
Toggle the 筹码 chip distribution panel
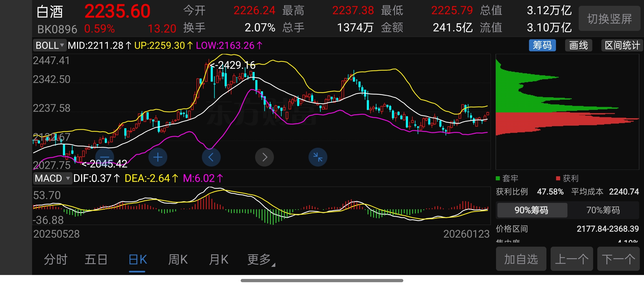tap(542, 45)
